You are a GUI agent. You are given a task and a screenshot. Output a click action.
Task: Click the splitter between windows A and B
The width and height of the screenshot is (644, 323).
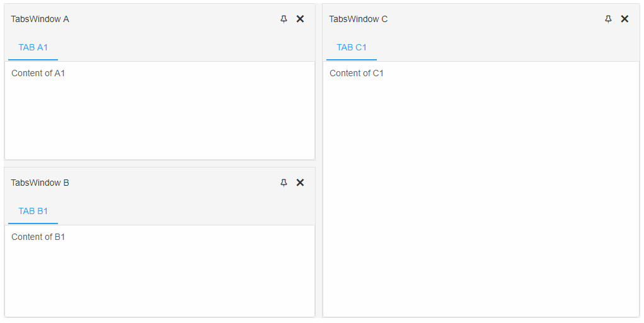160,164
